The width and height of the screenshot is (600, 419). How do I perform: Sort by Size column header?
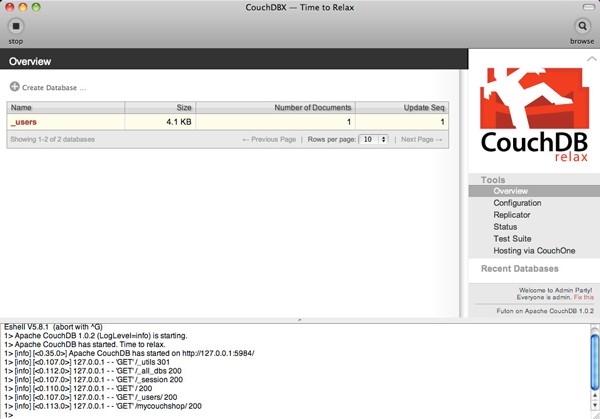(x=160, y=108)
